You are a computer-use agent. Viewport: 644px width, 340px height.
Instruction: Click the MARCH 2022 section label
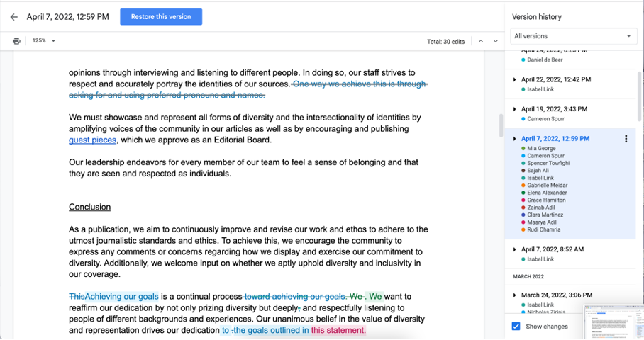click(x=528, y=277)
